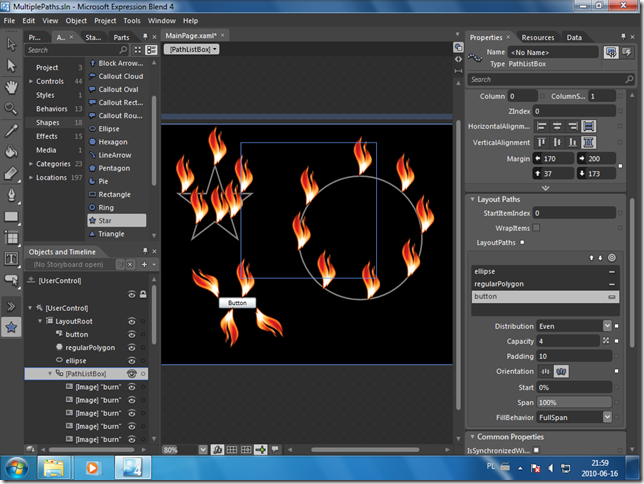Screen dimensions: 644x484
Task: Set HorizontalAlignment to Left
Action: (x=542, y=126)
